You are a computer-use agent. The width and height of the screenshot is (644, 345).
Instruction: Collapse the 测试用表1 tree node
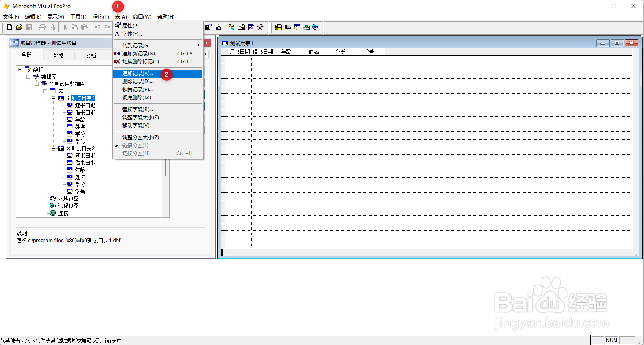(54, 98)
